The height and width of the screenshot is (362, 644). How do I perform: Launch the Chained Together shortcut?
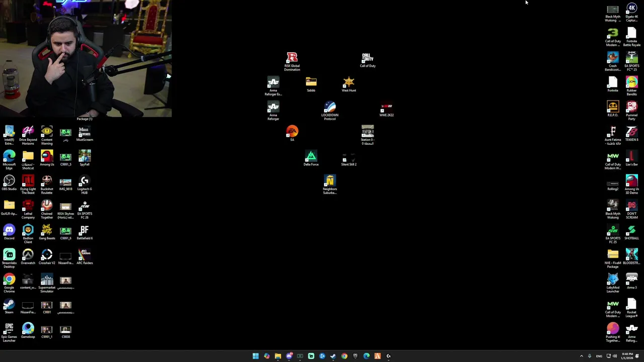(x=47, y=210)
